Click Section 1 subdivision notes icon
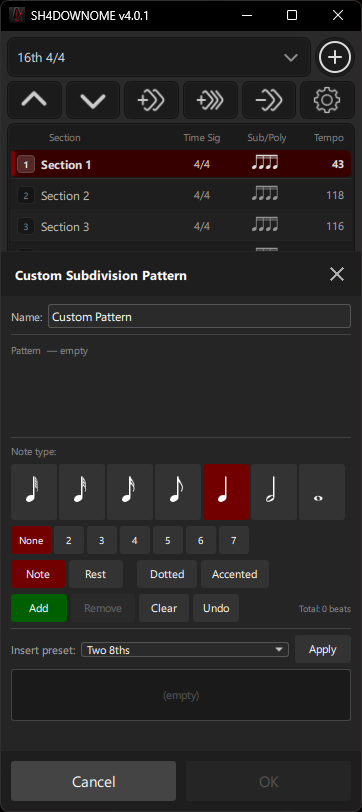This screenshot has width=362, height=812. pos(265,164)
